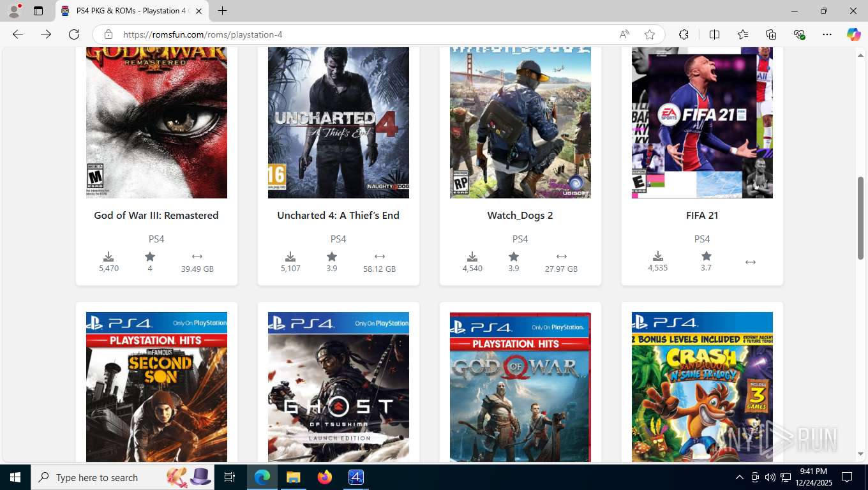Click God of War PlayStation Hits cover
The height and width of the screenshot is (490, 868).
pos(520,387)
